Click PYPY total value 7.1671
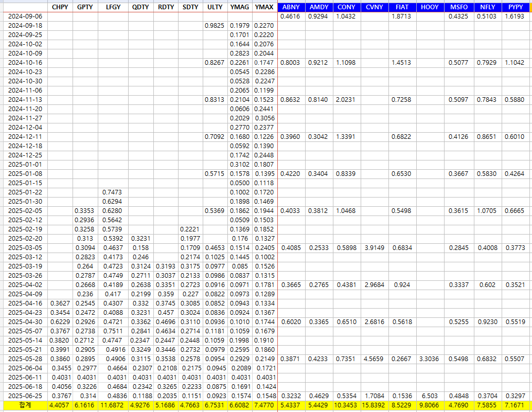Viewport: 532px width, 412px height. pyautogui.click(x=516, y=405)
